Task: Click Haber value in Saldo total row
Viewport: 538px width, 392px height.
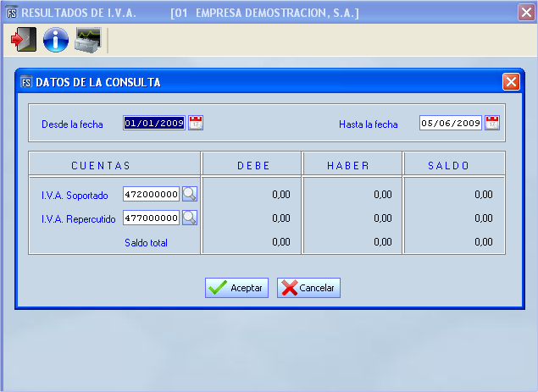Action: (383, 242)
